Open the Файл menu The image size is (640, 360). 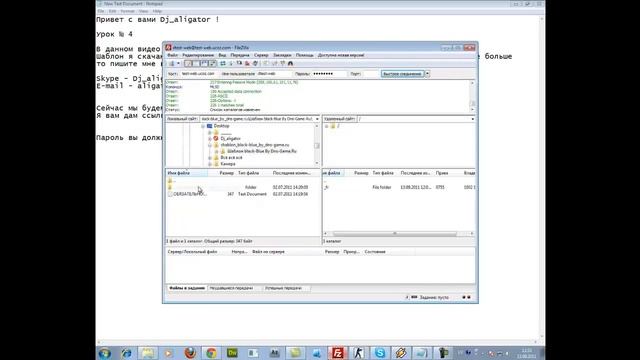pos(172,55)
